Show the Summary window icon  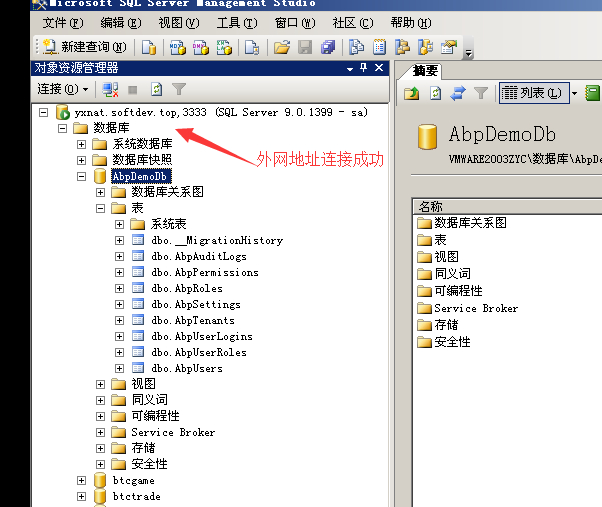click(379, 48)
